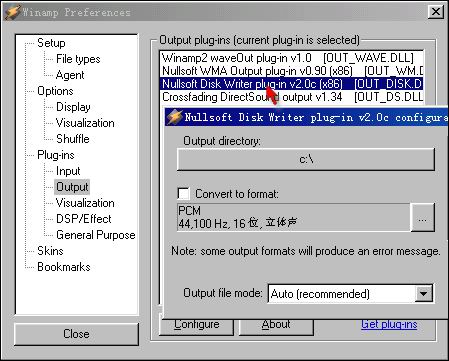Click the c:\ output directory button
This screenshot has width=449, height=361.
click(306, 159)
